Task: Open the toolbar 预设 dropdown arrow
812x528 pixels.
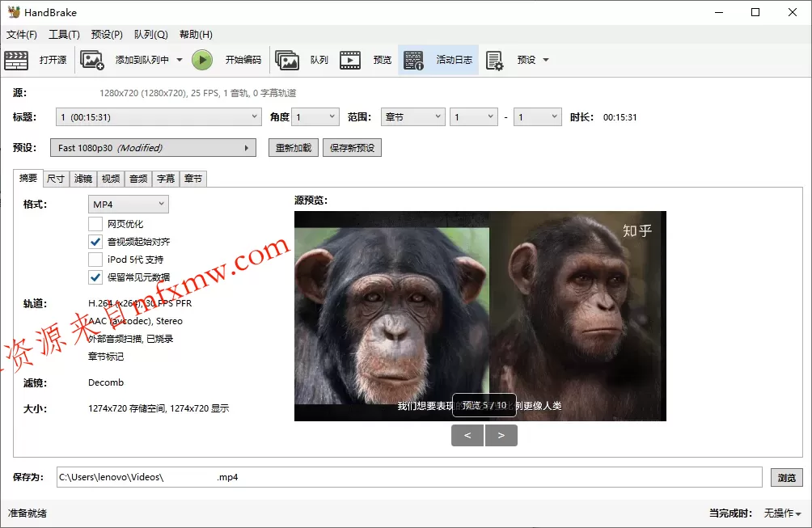Action: 545,60
